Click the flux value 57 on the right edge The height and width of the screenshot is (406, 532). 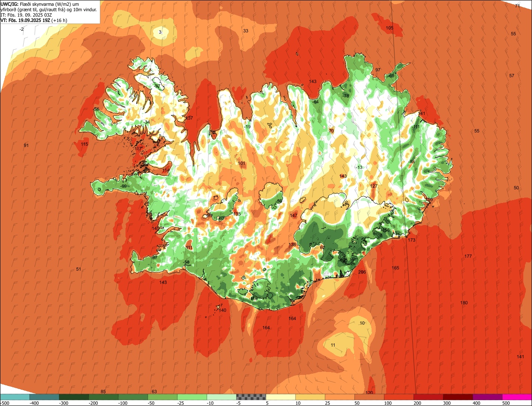(512, 76)
